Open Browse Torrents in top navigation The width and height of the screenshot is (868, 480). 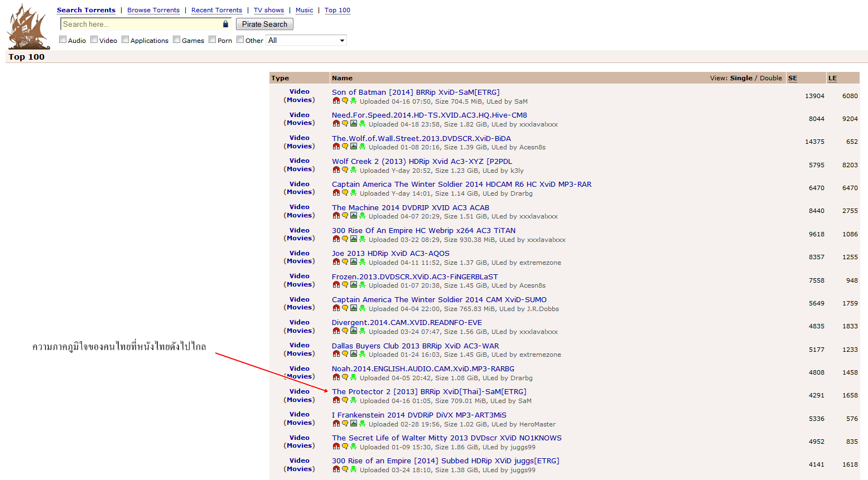(153, 10)
